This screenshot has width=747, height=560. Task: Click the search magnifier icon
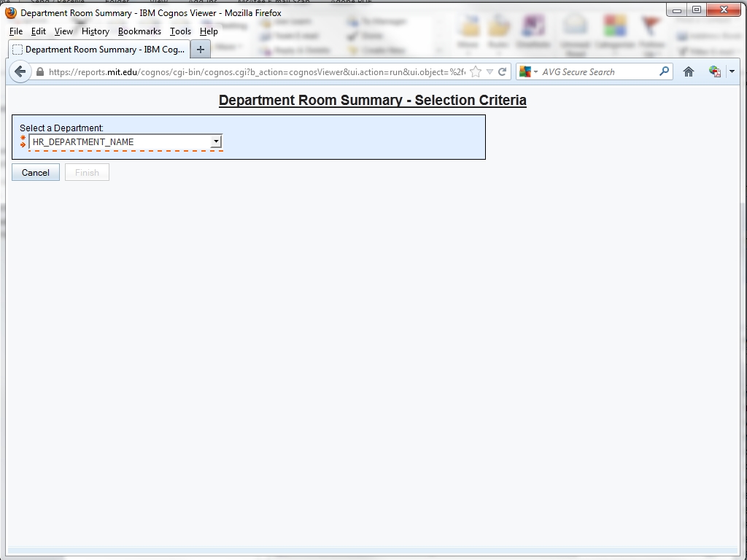tap(664, 71)
